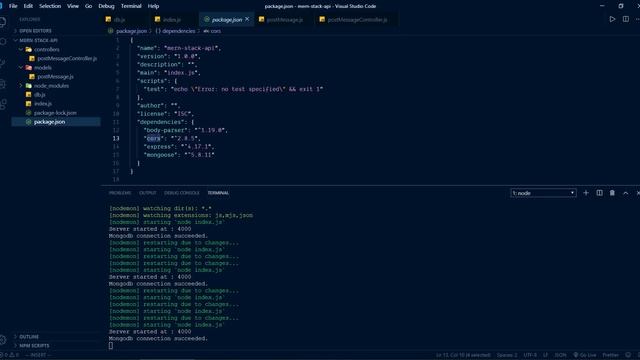Open postMessageController.js in the explorer tree
The image size is (640, 360).
click(67, 58)
